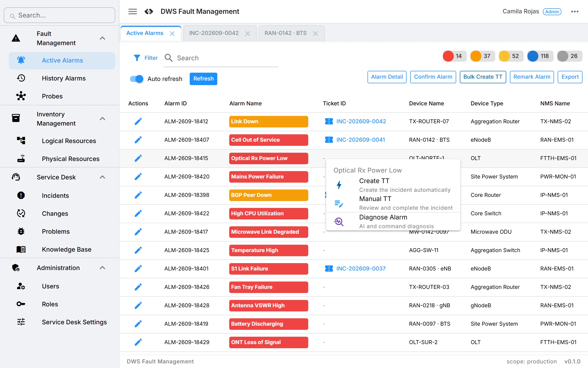This screenshot has height=368, width=588.
Task: Click the alarm table Search field
Action: pyautogui.click(x=221, y=58)
